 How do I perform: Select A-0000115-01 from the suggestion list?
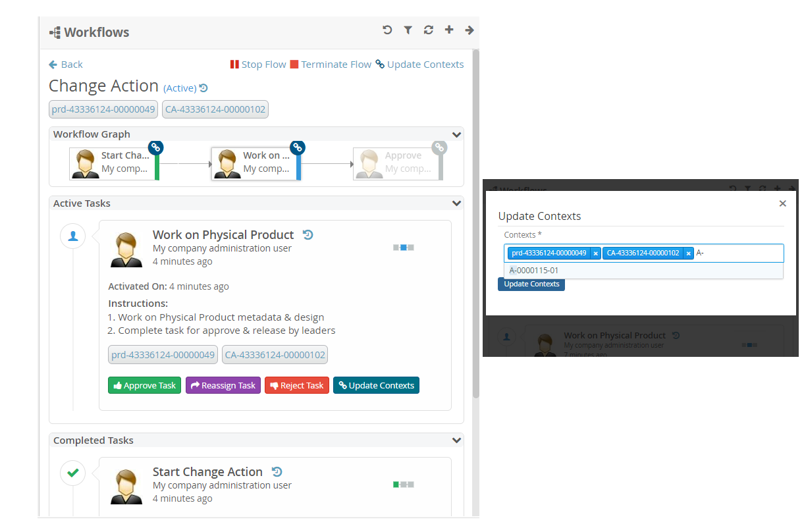534,271
